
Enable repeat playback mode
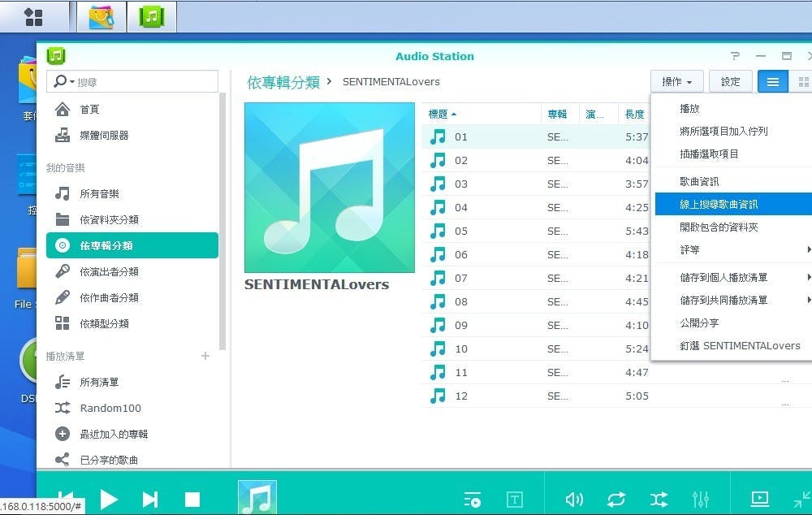[616, 500]
